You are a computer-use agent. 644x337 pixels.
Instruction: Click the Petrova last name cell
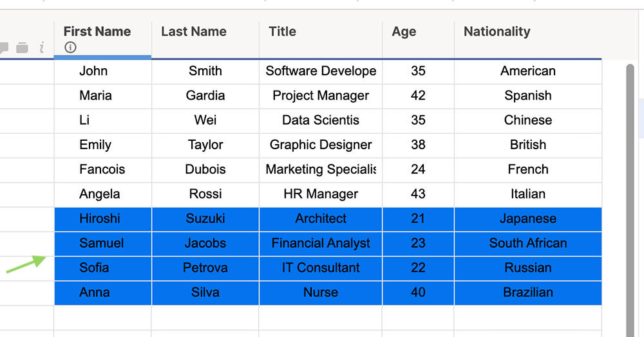[205, 268]
